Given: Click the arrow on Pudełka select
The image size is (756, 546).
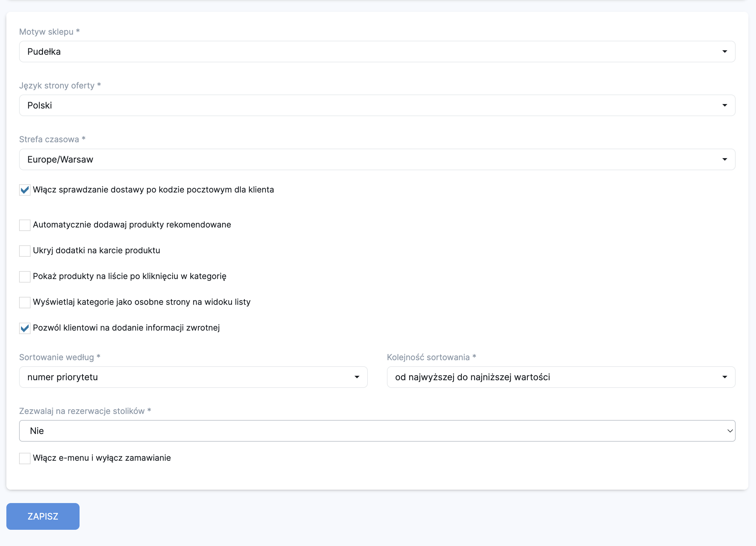Looking at the screenshot, I should 724,52.
